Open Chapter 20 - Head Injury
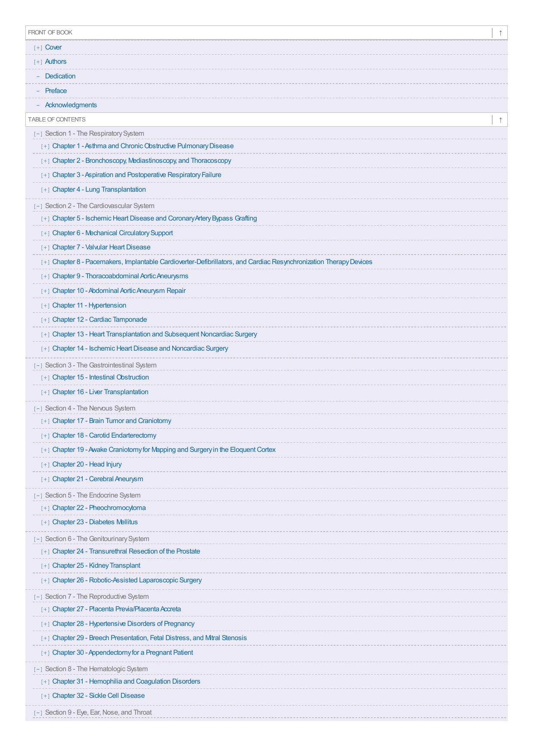The width and height of the screenshot is (534, 756). (x=87, y=464)
